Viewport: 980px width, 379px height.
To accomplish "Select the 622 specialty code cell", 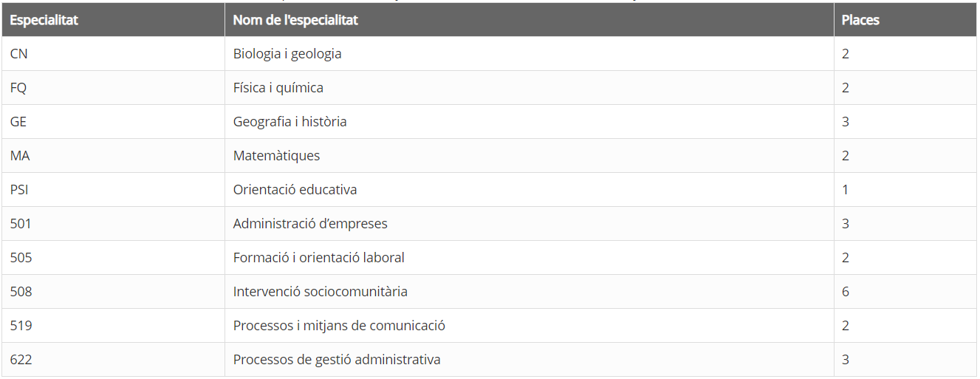I will click(x=113, y=360).
